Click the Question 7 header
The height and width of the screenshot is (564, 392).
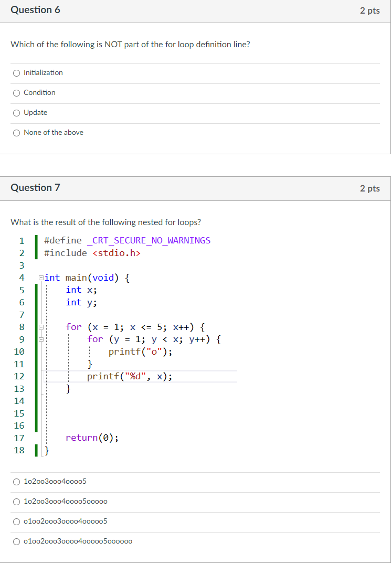point(35,187)
